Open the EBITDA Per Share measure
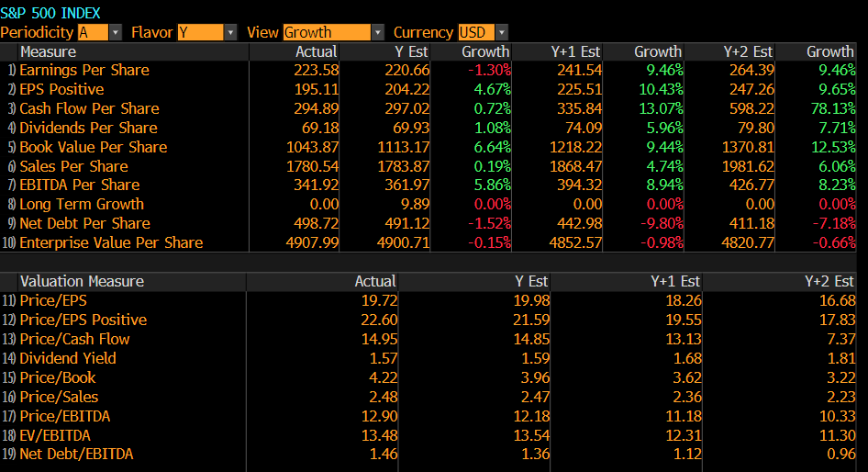The height and width of the screenshot is (472, 868). [x=79, y=185]
